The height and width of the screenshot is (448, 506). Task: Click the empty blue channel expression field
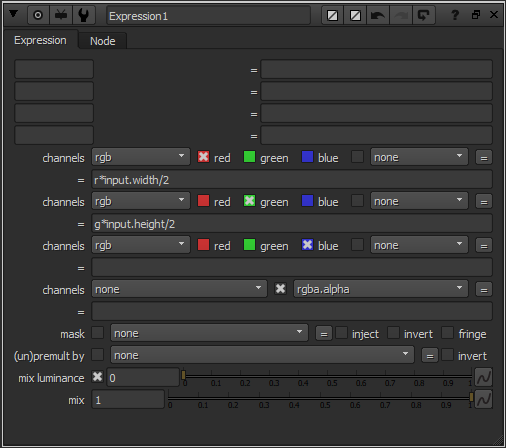point(292,267)
